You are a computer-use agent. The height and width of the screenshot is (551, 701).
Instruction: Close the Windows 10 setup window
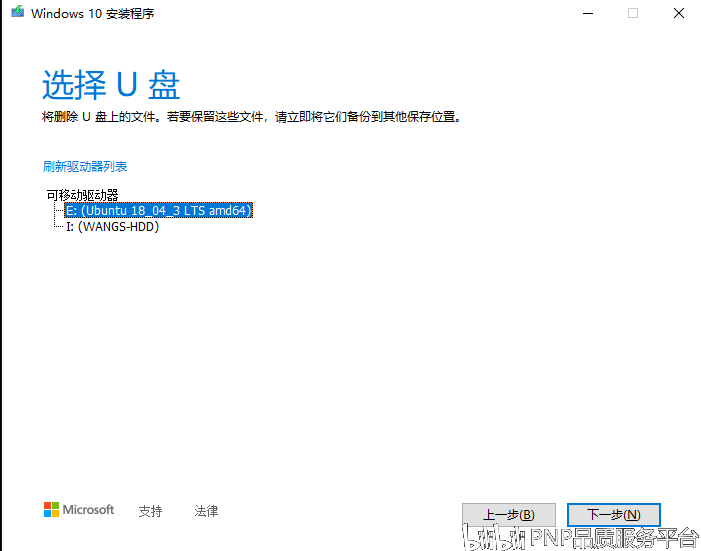tap(679, 13)
